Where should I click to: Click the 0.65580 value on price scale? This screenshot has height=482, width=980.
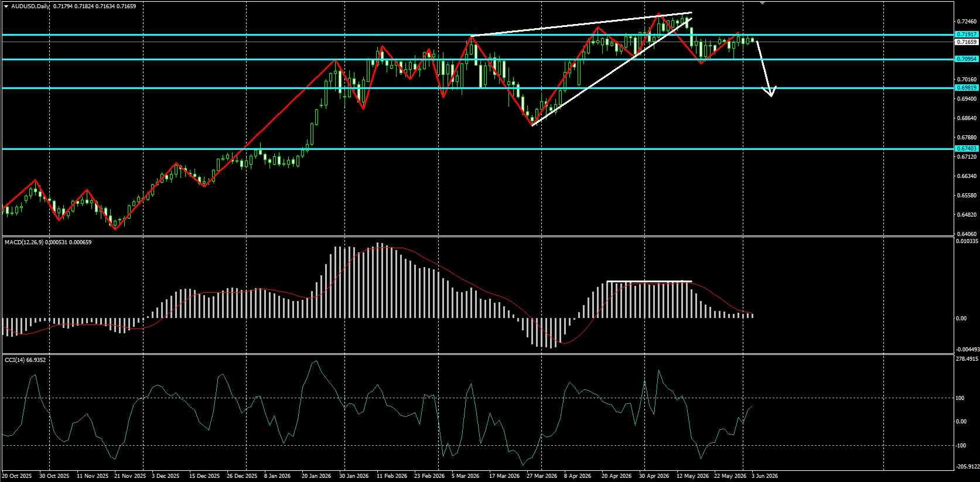point(967,196)
